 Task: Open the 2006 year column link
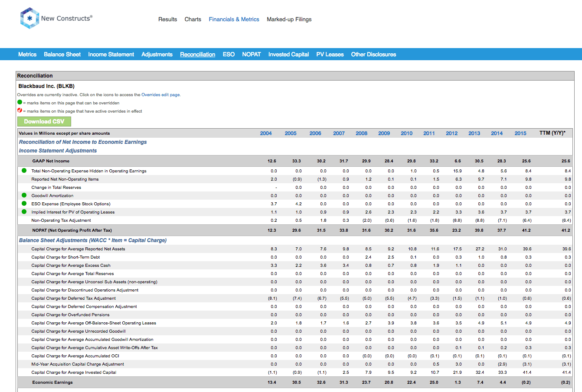click(x=315, y=133)
